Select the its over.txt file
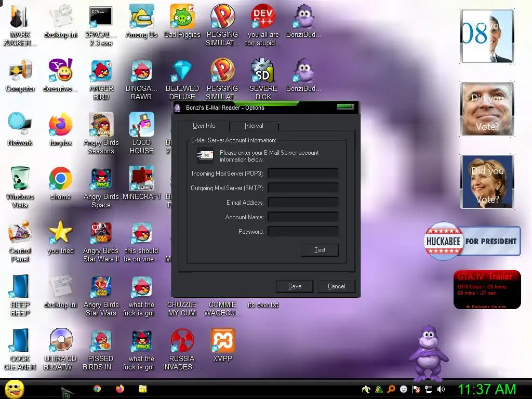The width and height of the screenshot is (532, 399). point(263,304)
